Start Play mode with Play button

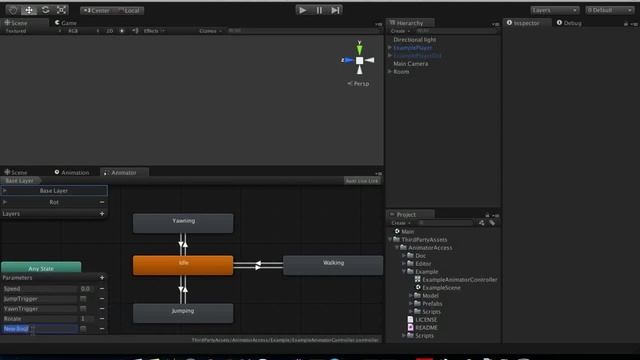[303, 10]
